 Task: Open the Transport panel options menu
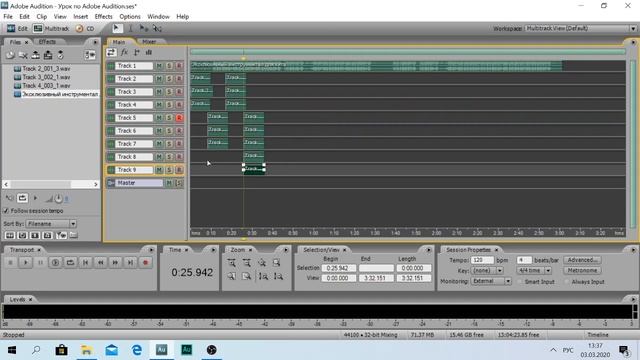pyautogui.click(x=151, y=250)
